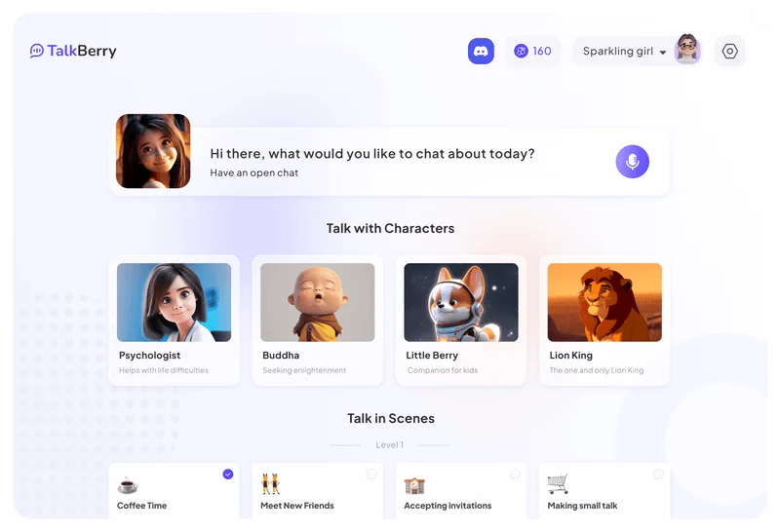The image size is (780, 532).
Task: Click the Accepting invitations building icon
Action: click(x=414, y=485)
